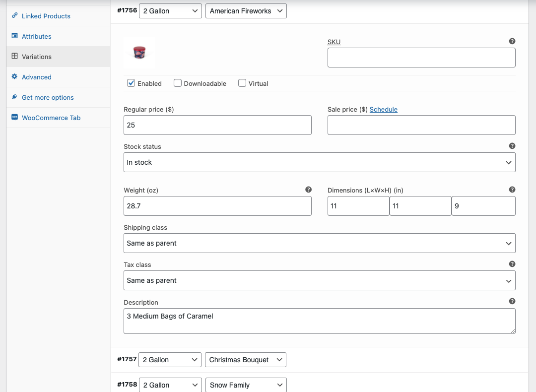536x392 pixels.
Task: Open the #1756 size dropdown (2 Gallon)
Action: click(171, 11)
